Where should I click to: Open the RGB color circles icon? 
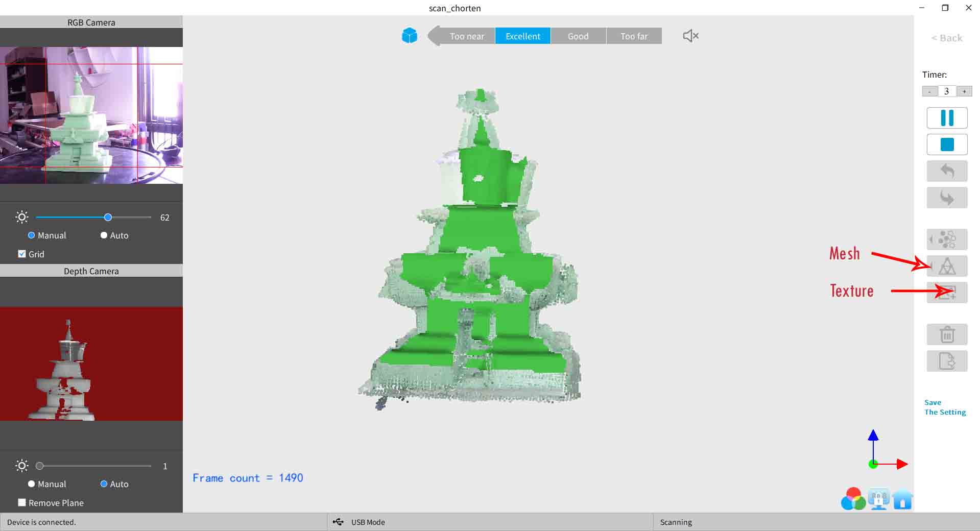pos(853,499)
